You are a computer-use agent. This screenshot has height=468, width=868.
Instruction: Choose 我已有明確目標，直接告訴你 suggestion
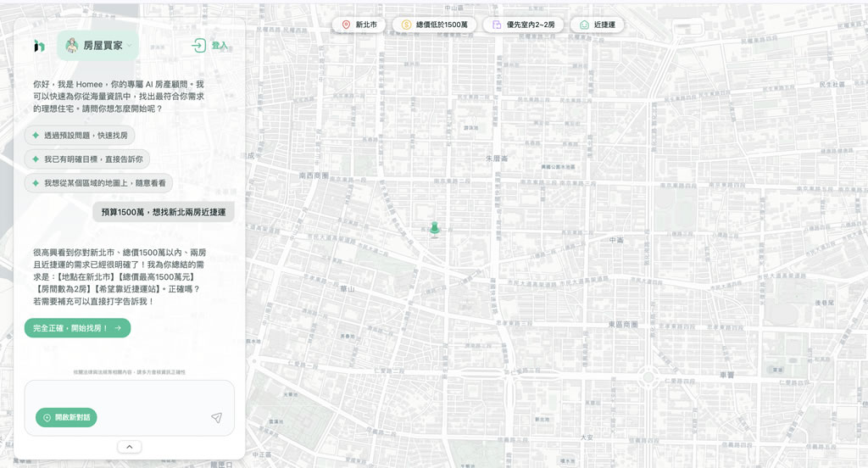pyautogui.click(x=86, y=159)
